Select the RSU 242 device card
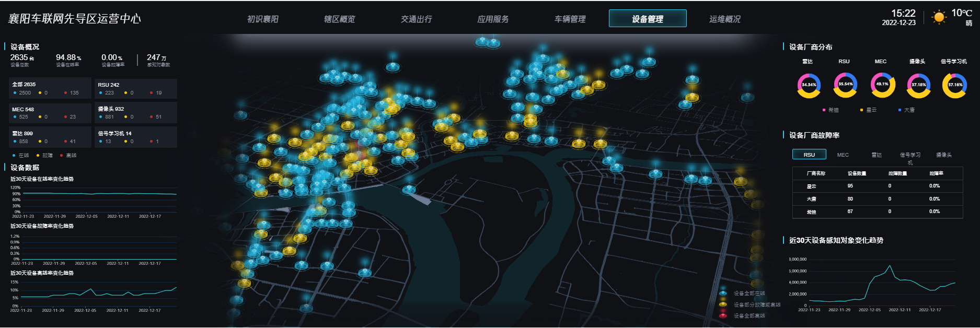This screenshot has width=980, height=328. click(x=135, y=88)
